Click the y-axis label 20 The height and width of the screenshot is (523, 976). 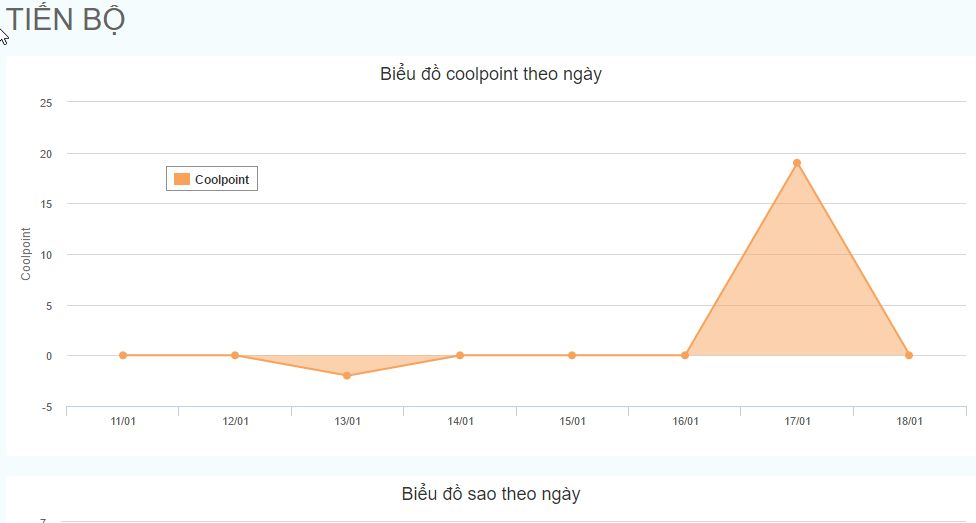point(46,154)
